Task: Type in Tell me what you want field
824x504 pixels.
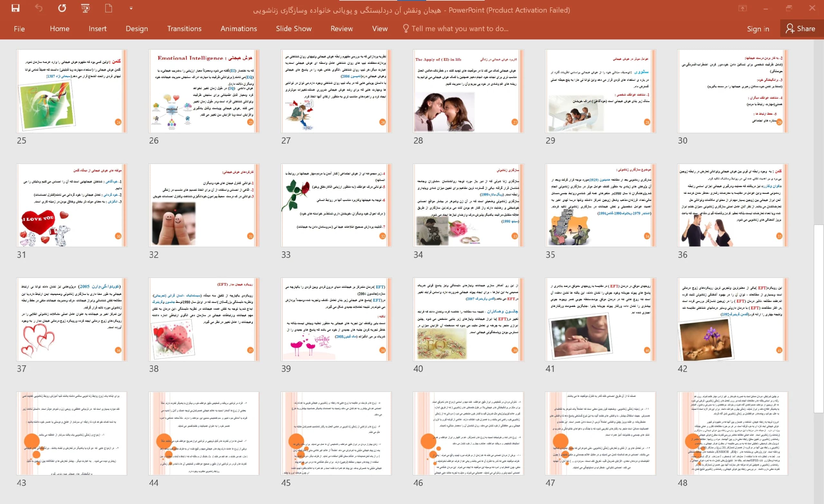Action: tap(460, 29)
